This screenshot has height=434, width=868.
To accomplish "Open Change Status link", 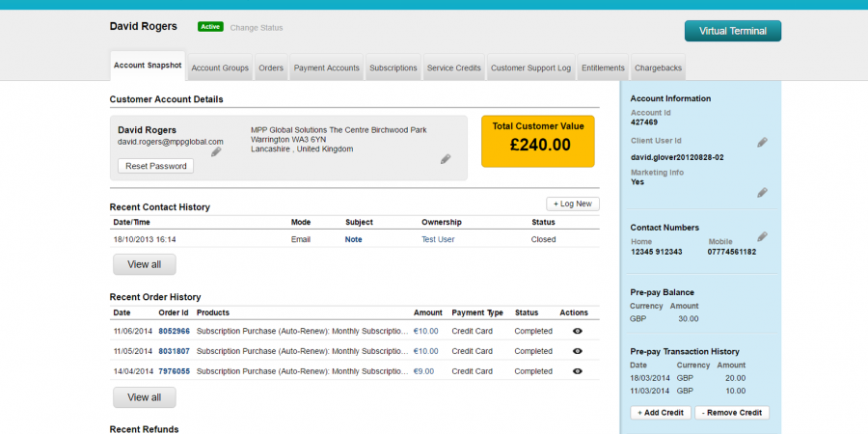I will (257, 28).
